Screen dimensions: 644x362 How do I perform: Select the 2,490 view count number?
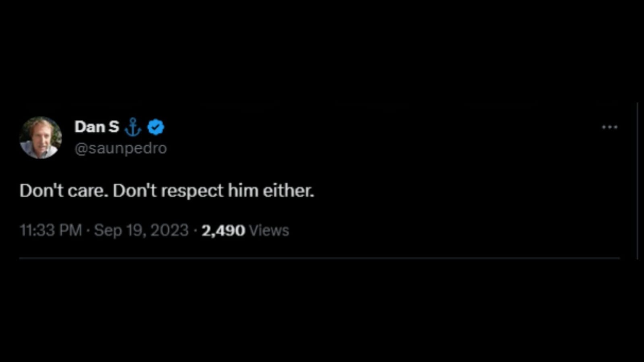(x=223, y=230)
